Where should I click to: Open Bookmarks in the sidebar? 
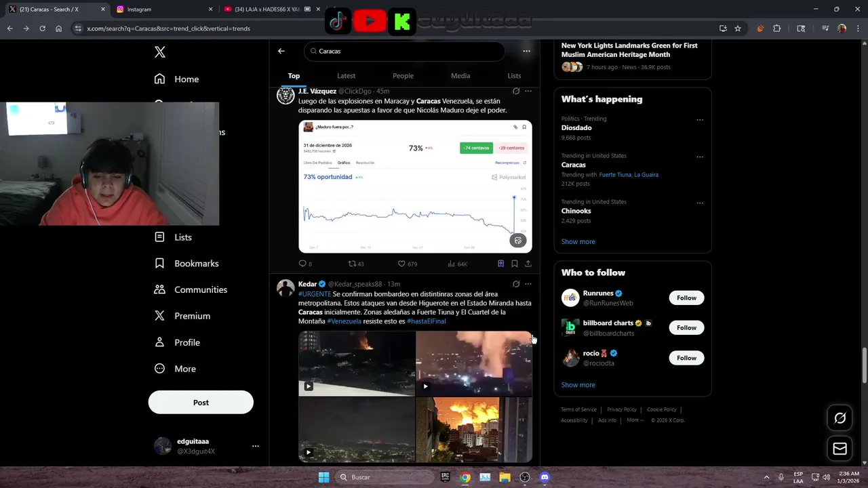pos(186,263)
